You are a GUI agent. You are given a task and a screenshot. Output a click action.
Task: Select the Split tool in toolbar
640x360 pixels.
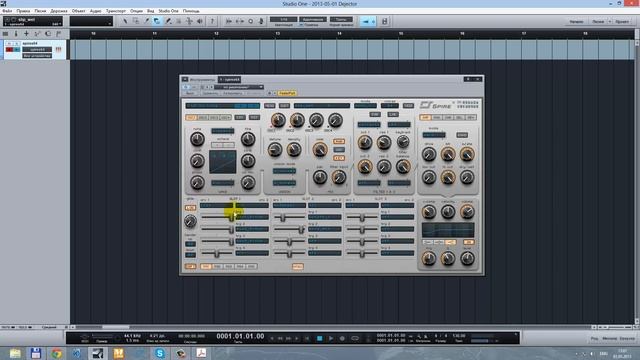click(146, 21)
